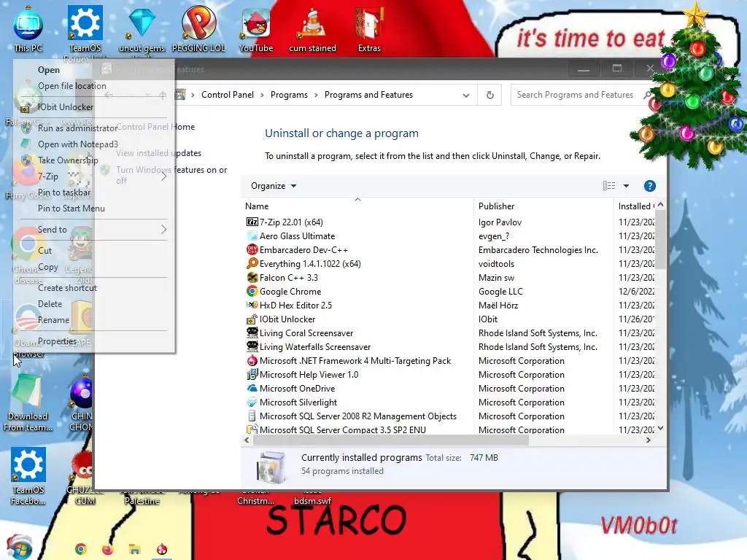Viewport: 747px width, 560px height.
Task: Click the IObit Unlocker list icon
Action: (252, 319)
